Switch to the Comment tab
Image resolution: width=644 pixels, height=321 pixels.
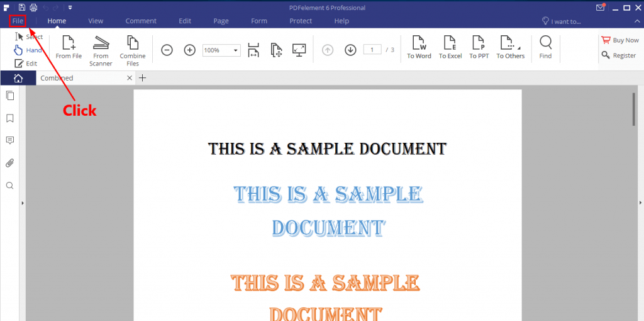[141, 21]
